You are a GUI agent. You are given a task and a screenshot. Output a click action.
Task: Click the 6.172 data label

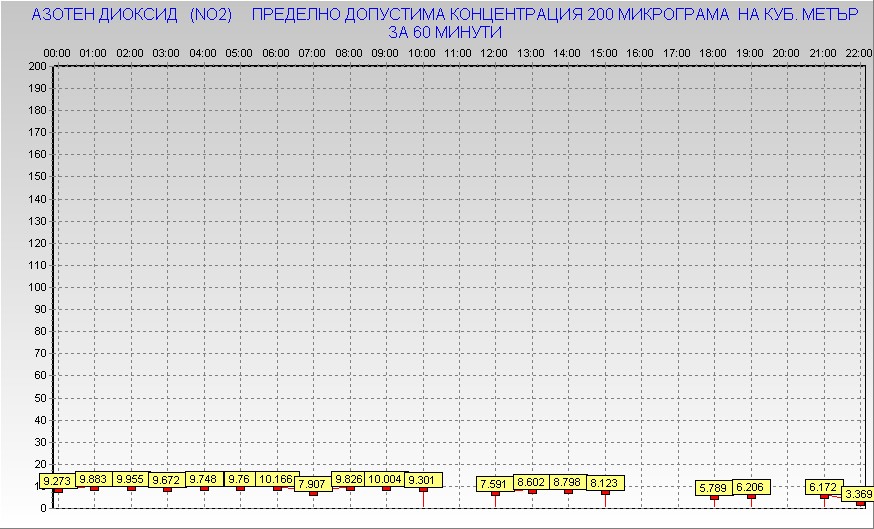[x=824, y=486]
